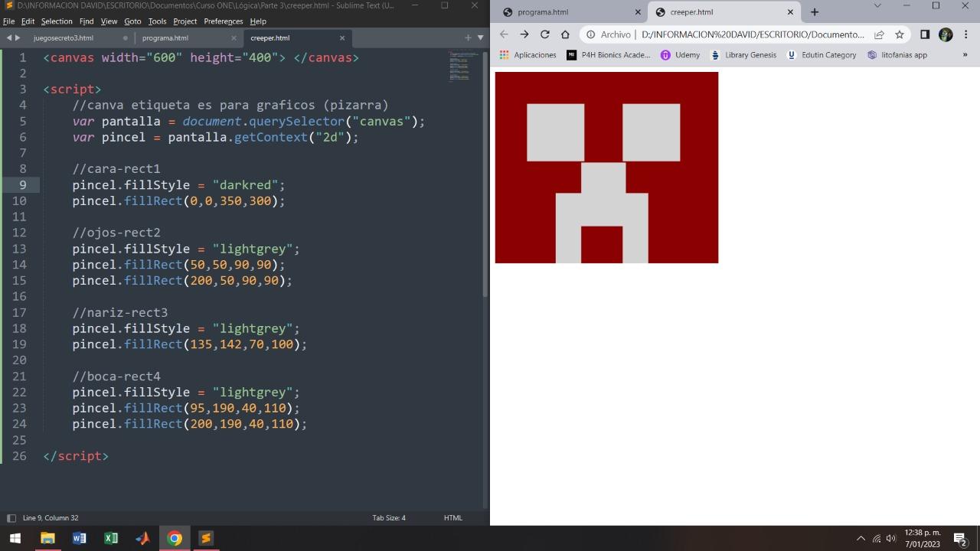Viewport: 980px width, 551px height.
Task: Open the tab list dropdown arrow in Sublime
Action: (x=481, y=37)
